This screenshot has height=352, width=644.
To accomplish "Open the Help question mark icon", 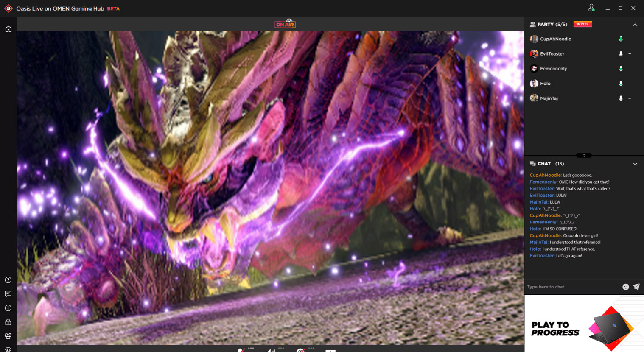I will click(x=8, y=280).
